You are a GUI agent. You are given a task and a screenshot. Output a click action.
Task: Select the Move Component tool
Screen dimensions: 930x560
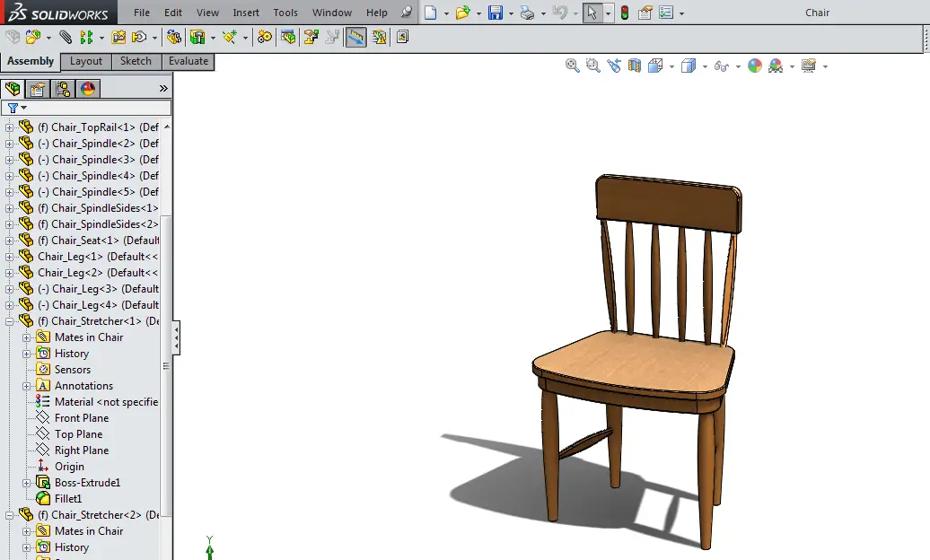click(x=139, y=38)
